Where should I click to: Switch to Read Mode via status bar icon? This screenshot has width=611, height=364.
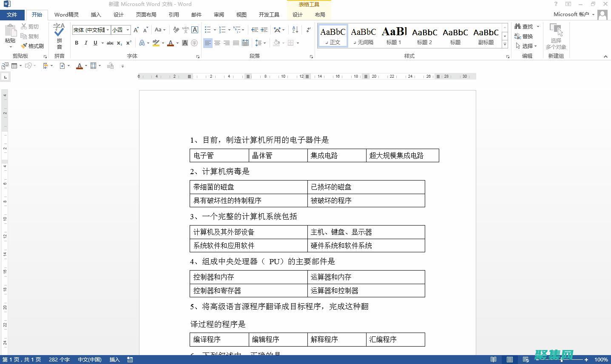493,359
